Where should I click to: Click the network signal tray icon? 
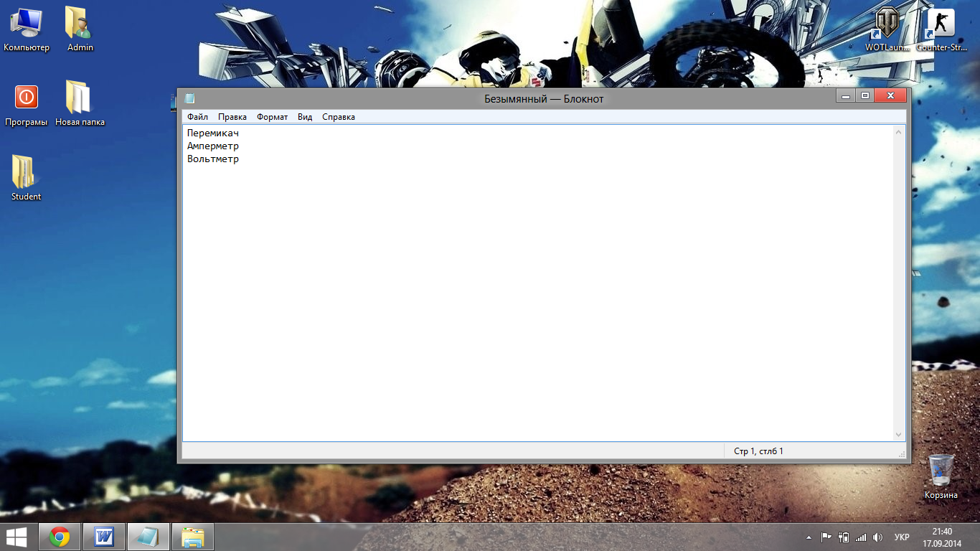click(x=861, y=537)
